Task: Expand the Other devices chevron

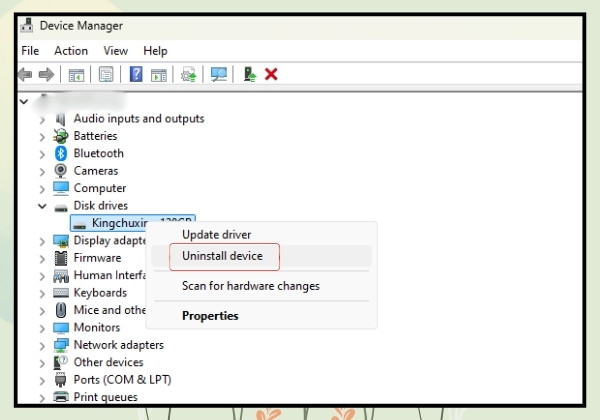Action: [x=42, y=363]
